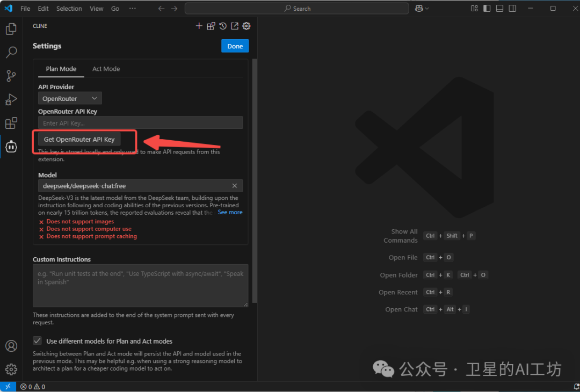
Task: Expand 'See more' for the model description
Action: pyautogui.click(x=230, y=212)
